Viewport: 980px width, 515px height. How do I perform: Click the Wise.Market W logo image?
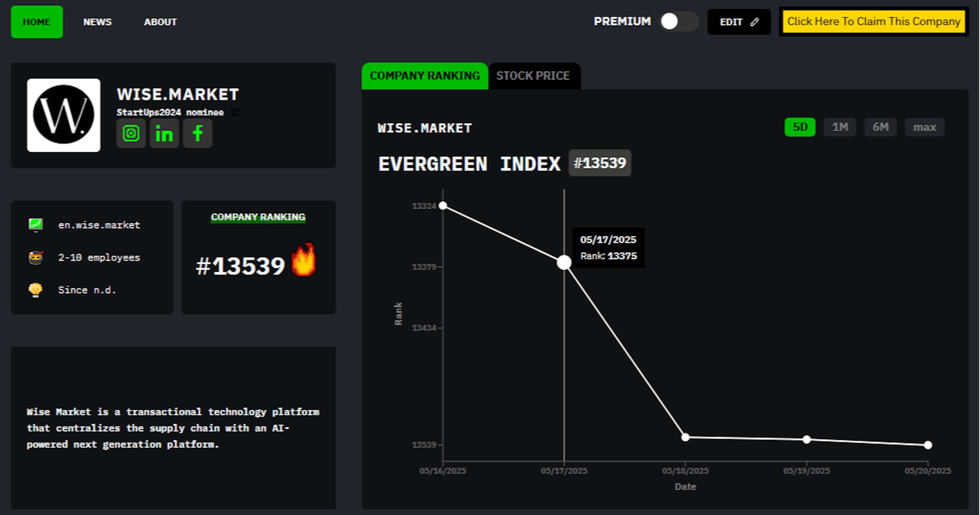tap(64, 115)
